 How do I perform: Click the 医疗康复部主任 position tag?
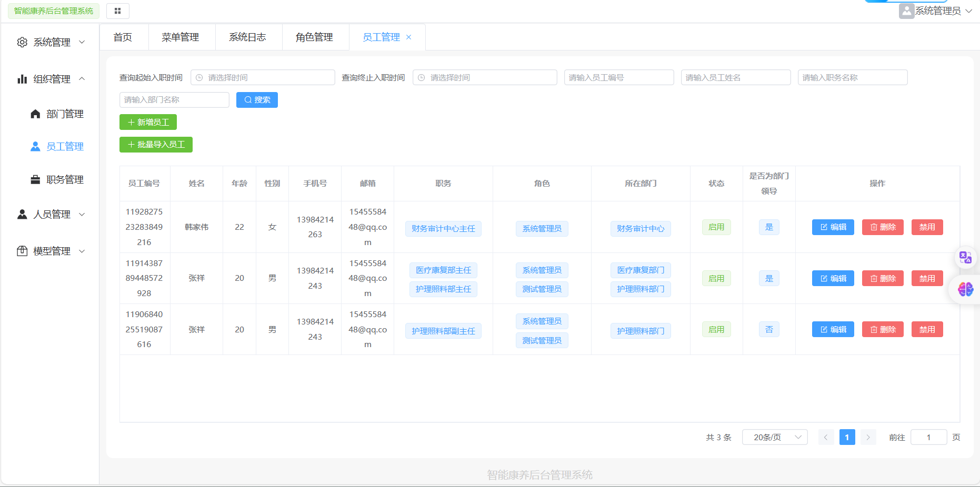(443, 270)
